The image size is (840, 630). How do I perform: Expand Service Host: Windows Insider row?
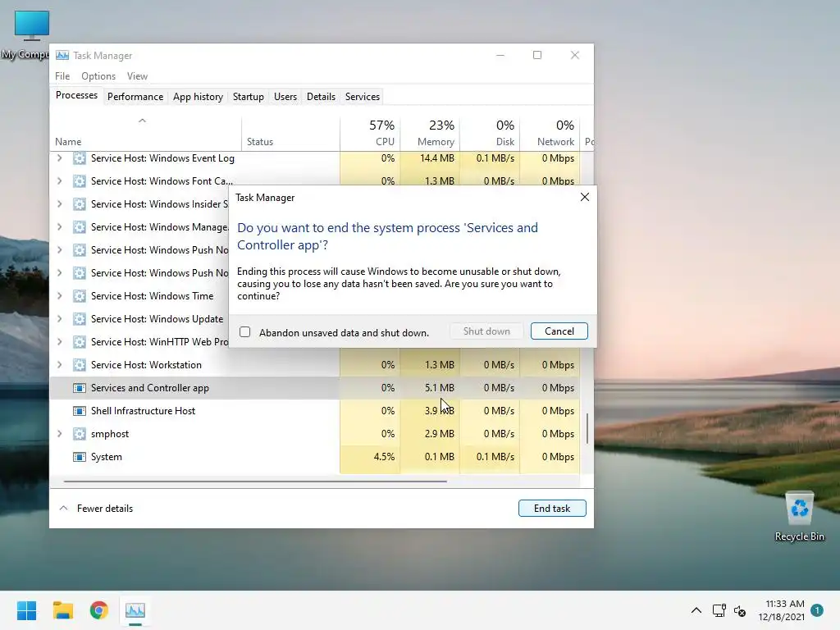click(x=59, y=204)
